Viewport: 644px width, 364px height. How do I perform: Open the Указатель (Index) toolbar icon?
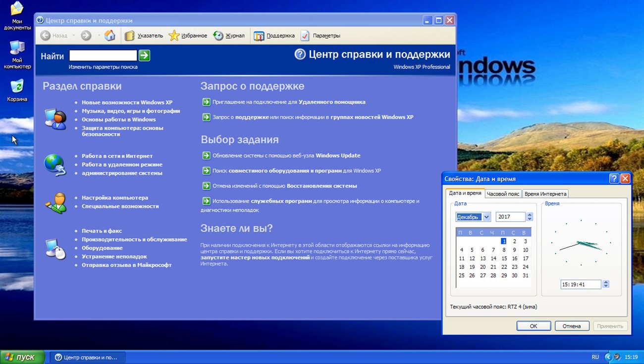click(x=130, y=36)
